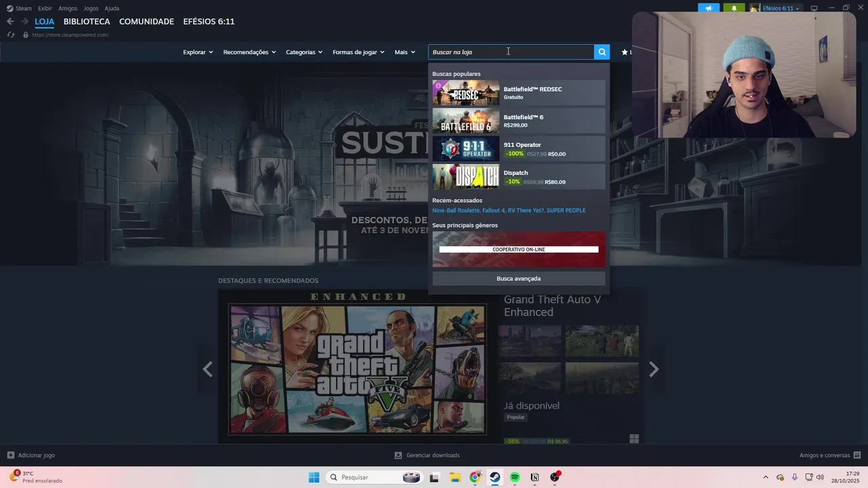Viewport: 868px width, 488px height.
Task: Click the Gerenciar downloads icon
Action: (x=399, y=455)
